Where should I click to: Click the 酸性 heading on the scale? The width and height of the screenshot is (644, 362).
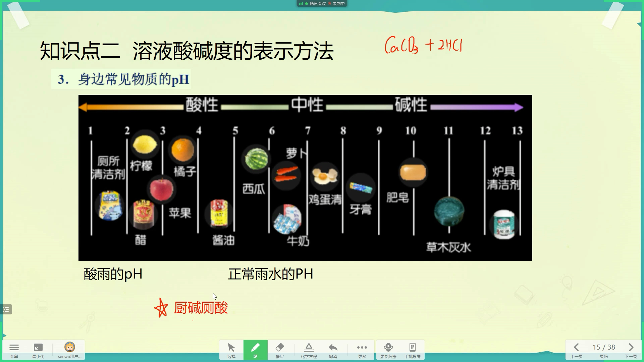pos(202,105)
